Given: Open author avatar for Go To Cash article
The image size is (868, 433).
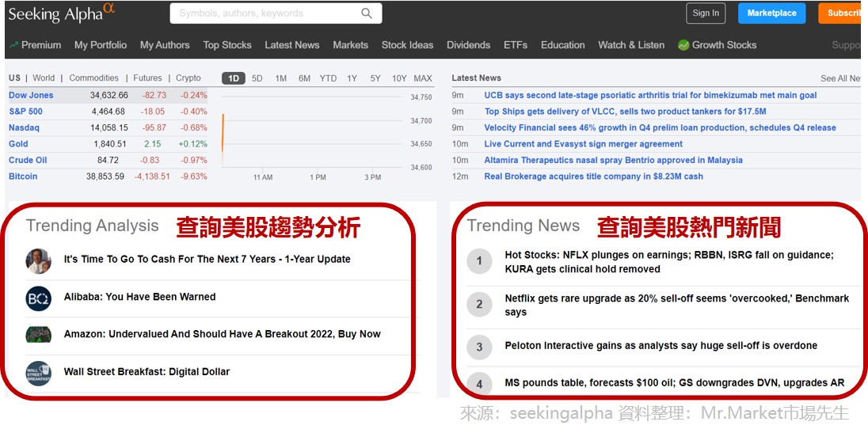Looking at the screenshot, I should (38, 261).
